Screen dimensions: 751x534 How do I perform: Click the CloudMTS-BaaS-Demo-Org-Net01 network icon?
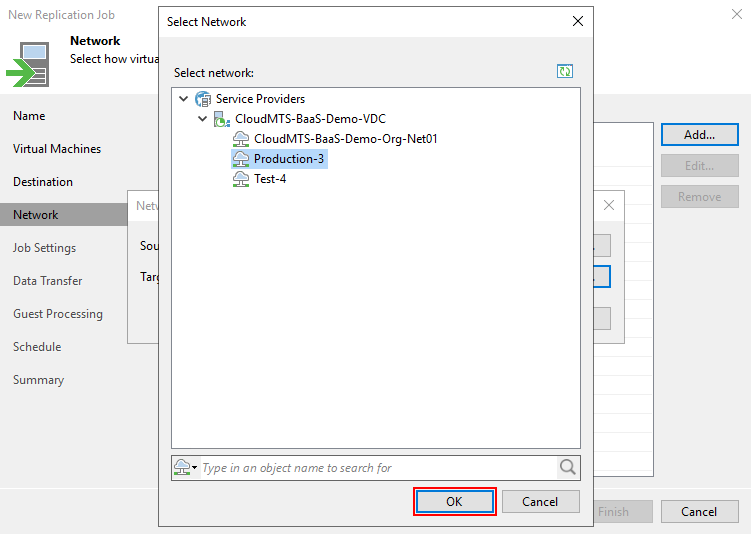pyautogui.click(x=241, y=139)
